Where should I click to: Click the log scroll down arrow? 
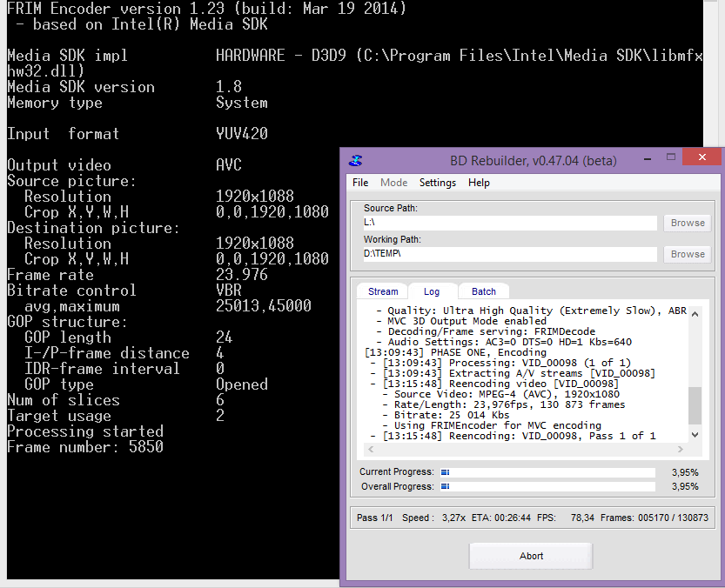click(695, 435)
